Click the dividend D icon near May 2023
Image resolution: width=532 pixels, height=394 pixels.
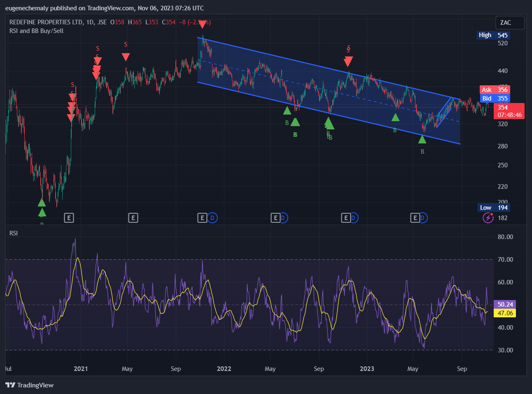click(424, 218)
